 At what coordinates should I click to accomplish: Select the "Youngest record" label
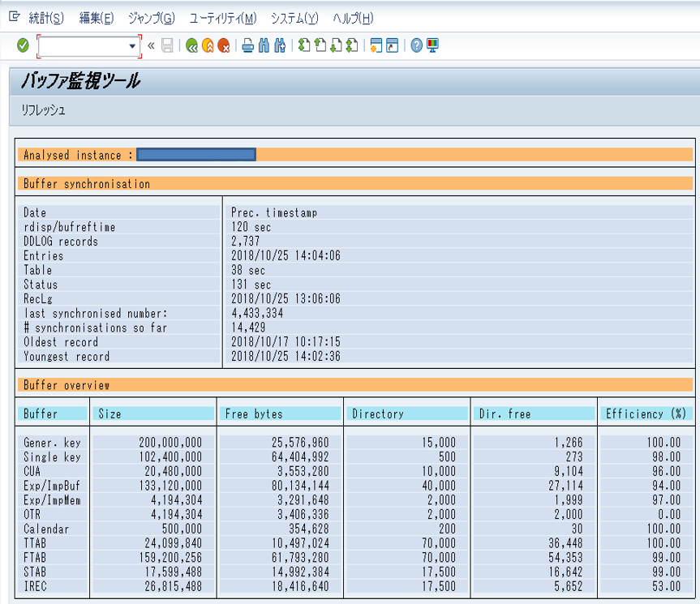(66, 357)
